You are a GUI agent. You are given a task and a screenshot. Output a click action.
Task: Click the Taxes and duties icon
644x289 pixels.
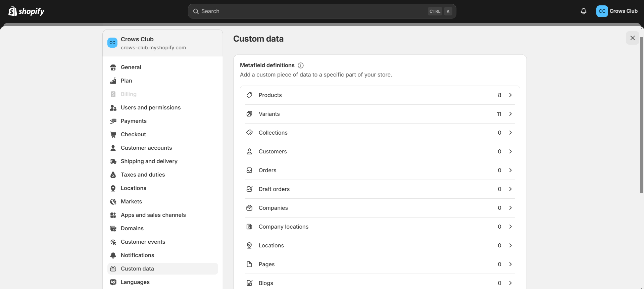[113, 175]
